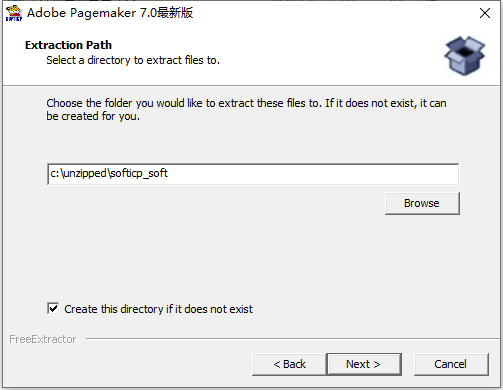Image resolution: width=503 pixels, height=390 pixels.
Task: Click 'Select a directory to extract files to.' text
Action: (x=133, y=60)
